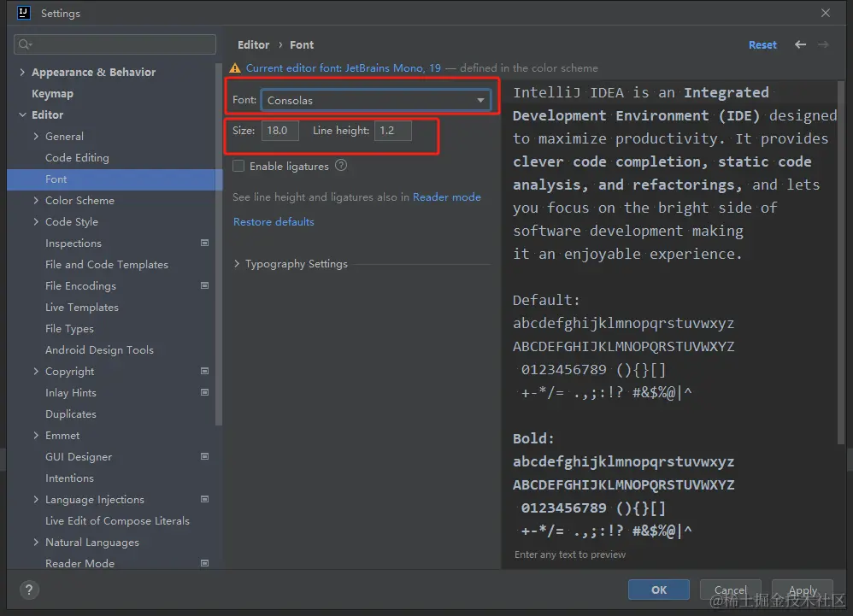Viewport: 853px width, 616px height.
Task: Open the Font combo box showing Consolas
Action: 376,100
